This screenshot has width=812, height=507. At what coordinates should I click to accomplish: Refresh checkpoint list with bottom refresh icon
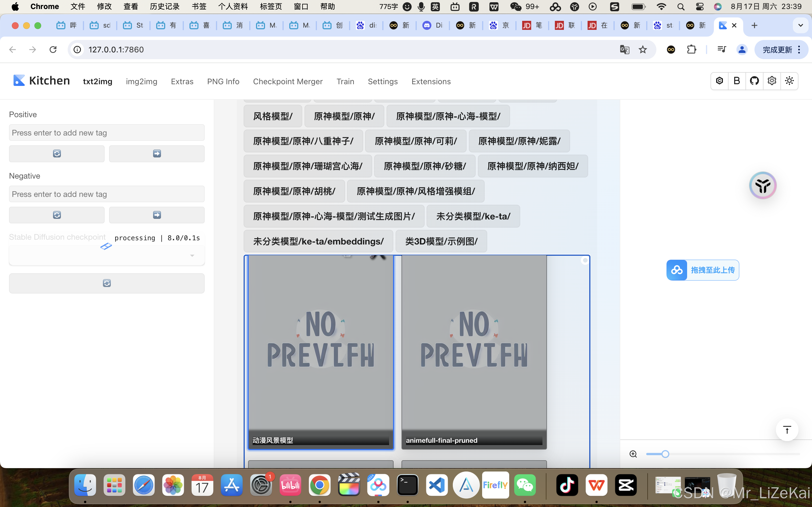(x=107, y=283)
